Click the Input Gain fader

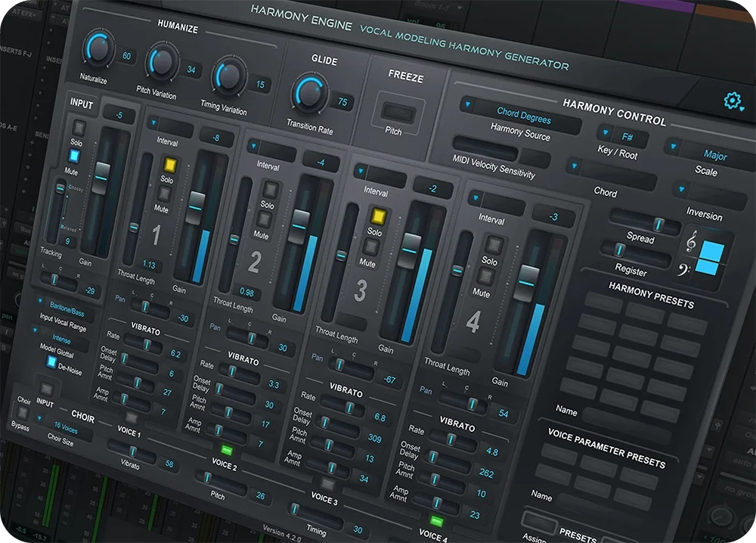coord(101,178)
